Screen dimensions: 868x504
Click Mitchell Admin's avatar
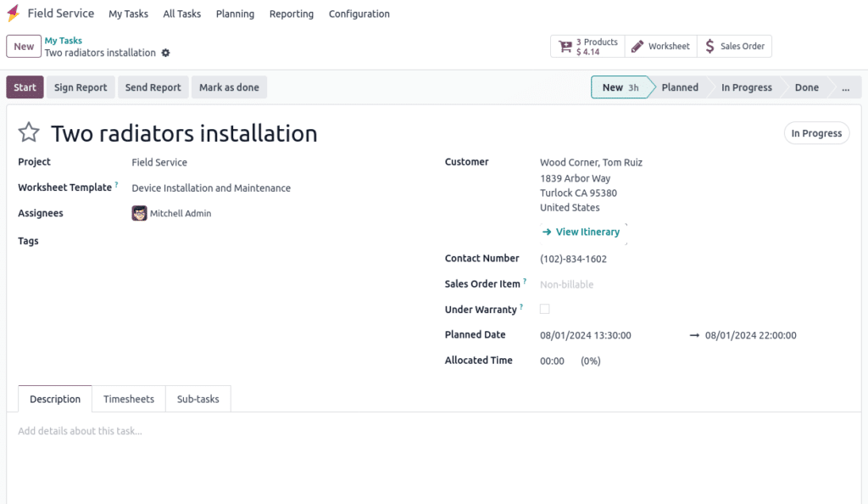139,213
